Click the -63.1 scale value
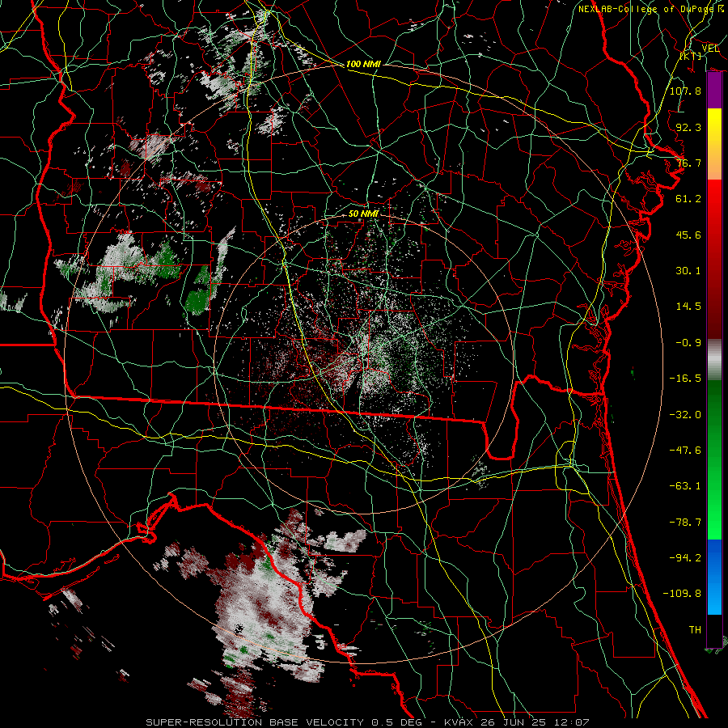Viewport: 728px width, 728px height. coord(685,486)
